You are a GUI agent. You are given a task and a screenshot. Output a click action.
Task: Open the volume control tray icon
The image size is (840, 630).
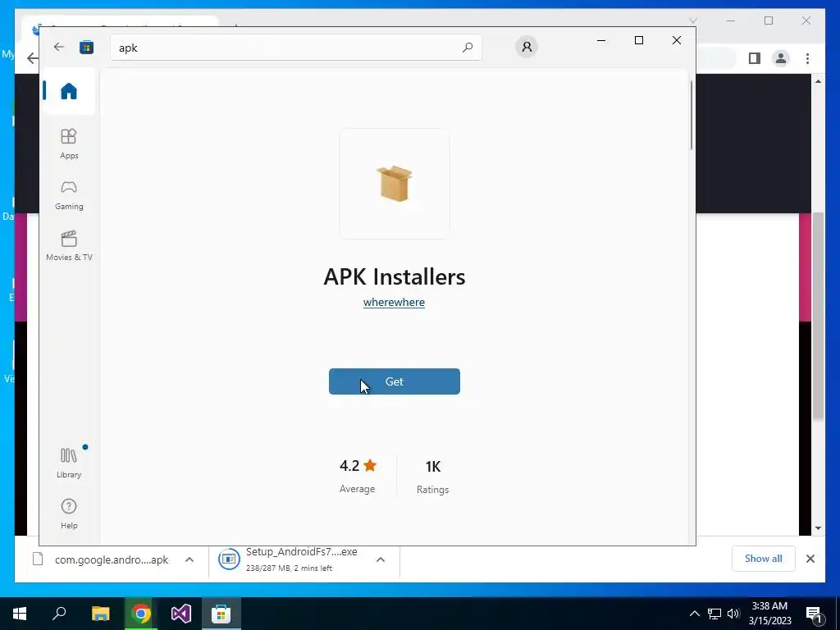[733, 614]
